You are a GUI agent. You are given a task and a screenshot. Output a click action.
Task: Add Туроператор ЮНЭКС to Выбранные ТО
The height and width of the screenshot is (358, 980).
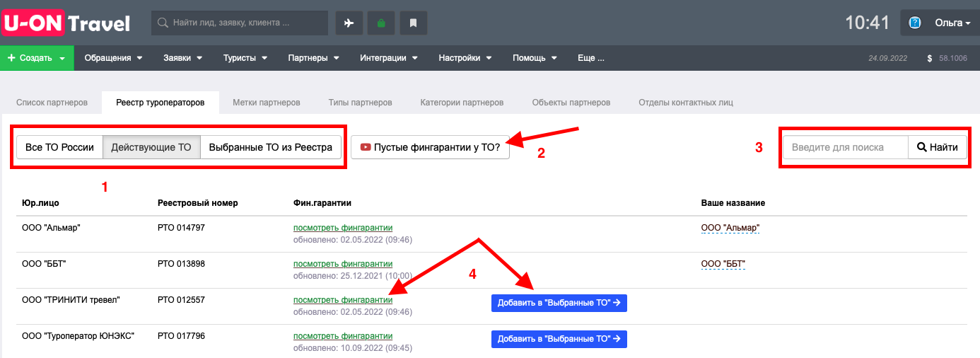pos(559,339)
